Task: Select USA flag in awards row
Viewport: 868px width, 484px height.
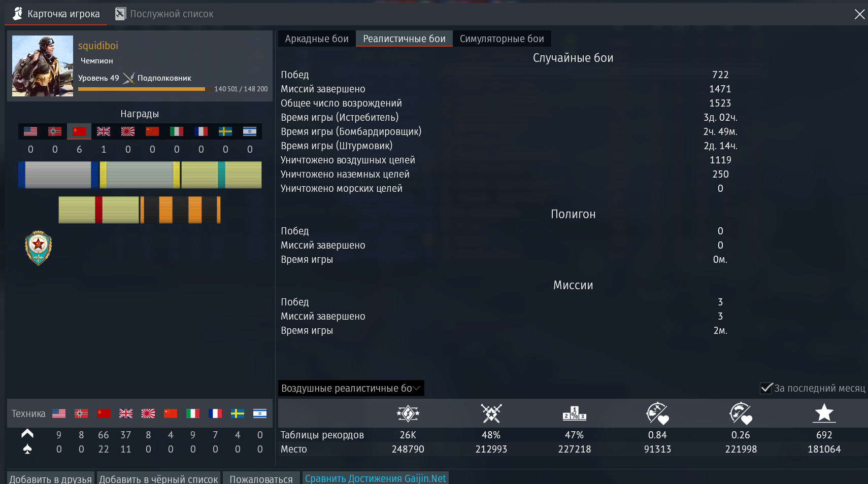Action: 30,131
